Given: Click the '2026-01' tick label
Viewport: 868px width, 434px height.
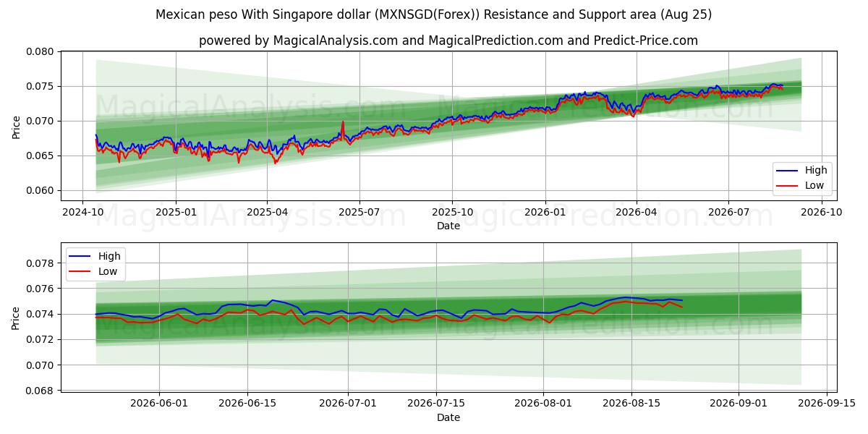Looking at the screenshot, I should (545, 212).
